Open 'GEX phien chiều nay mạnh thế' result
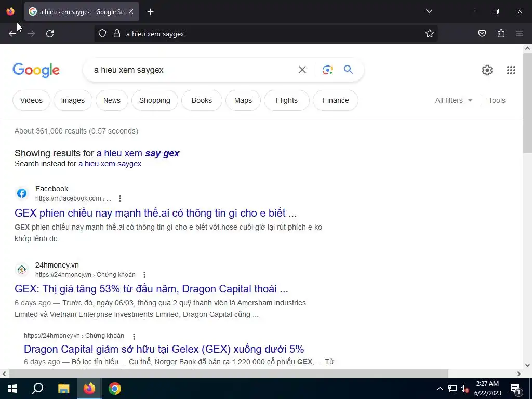Image resolution: width=532 pixels, height=399 pixels. 156,213
